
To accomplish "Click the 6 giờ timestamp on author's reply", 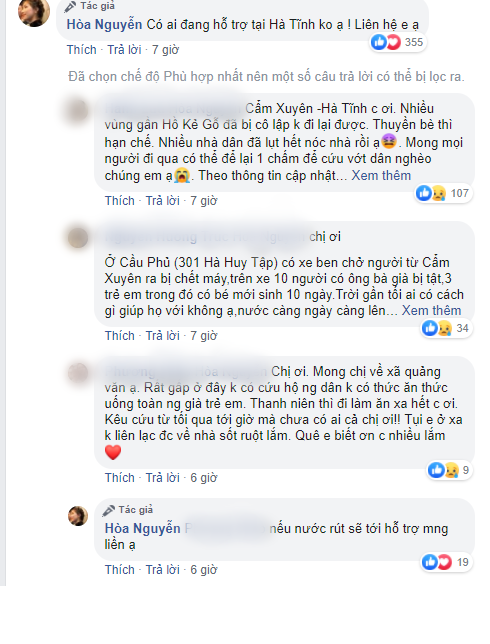I will 203,570.
